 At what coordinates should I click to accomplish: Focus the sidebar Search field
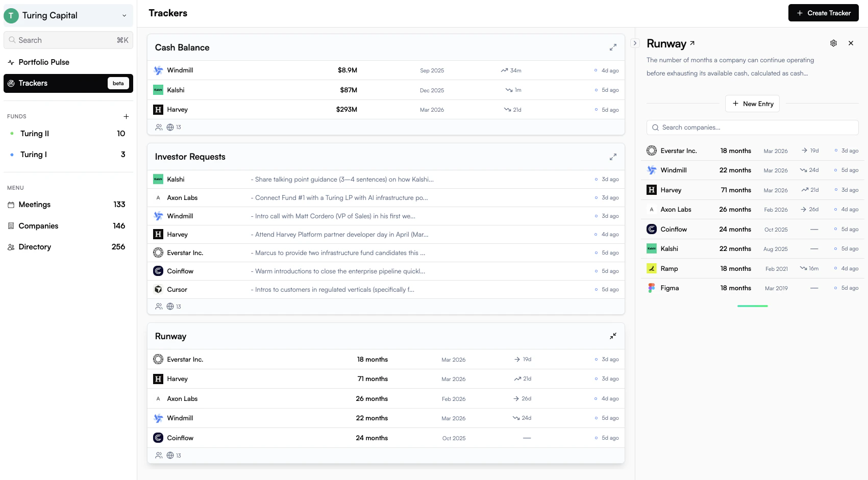(x=68, y=40)
